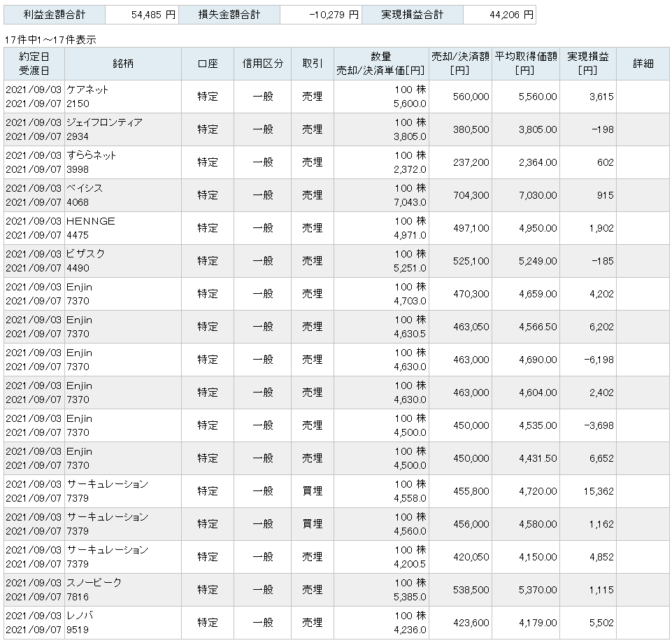Click the 実現損益合計 label
This screenshot has width=672, height=643.
pyautogui.click(x=413, y=15)
